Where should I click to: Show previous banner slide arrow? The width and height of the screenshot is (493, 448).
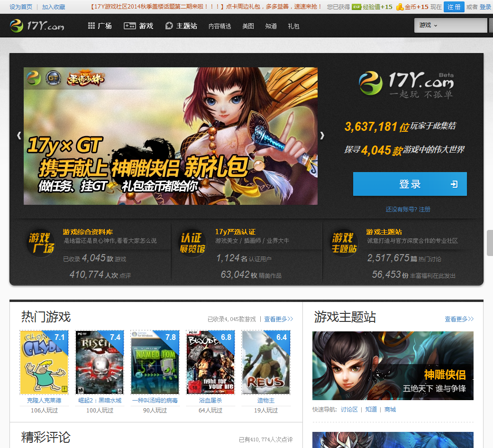(x=19, y=136)
